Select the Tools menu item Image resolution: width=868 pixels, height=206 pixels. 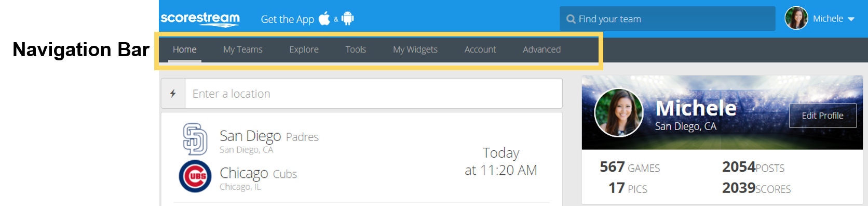[356, 49]
